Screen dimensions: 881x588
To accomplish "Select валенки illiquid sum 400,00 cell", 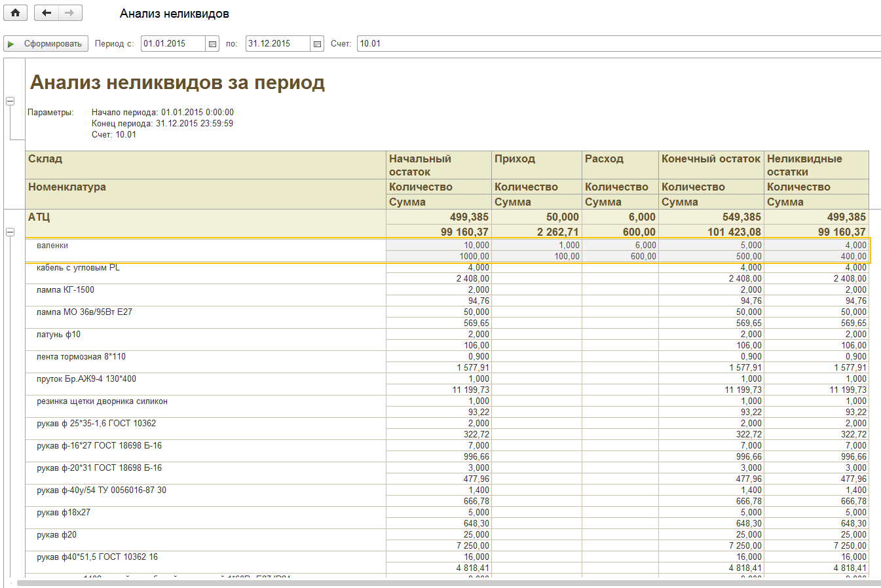I will pyautogui.click(x=817, y=257).
